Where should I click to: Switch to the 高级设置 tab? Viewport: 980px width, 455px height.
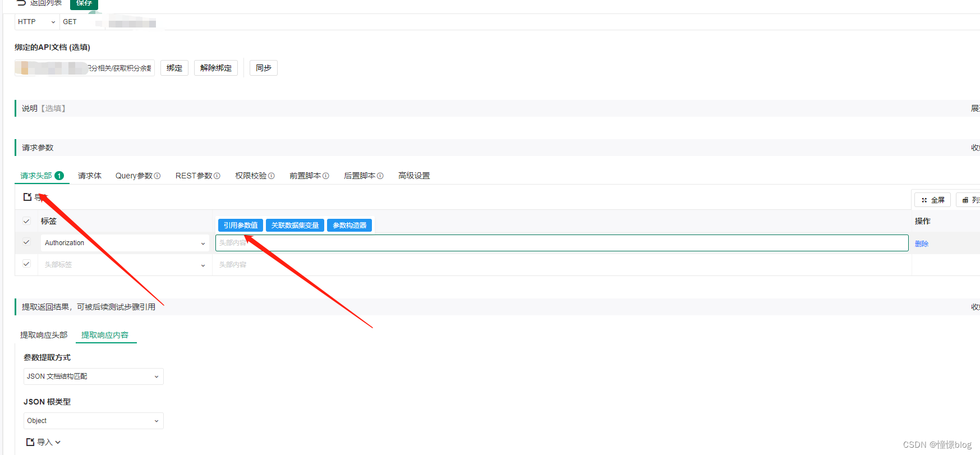(414, 176)
